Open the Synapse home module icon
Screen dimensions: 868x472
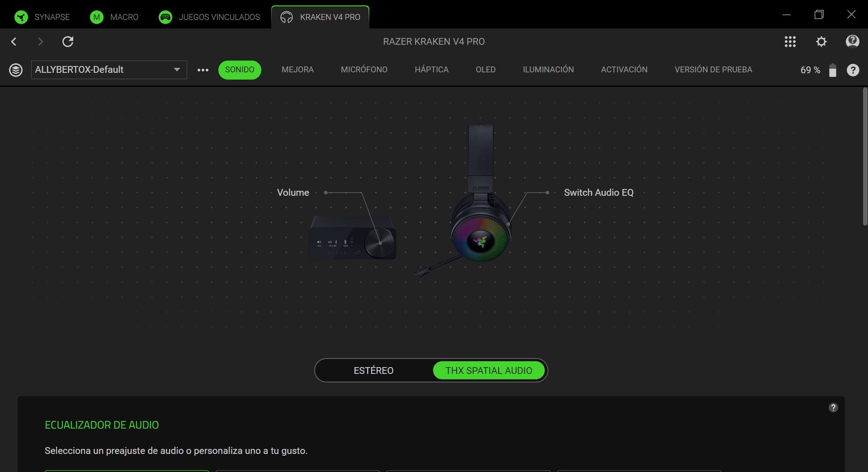pos(21,17)
